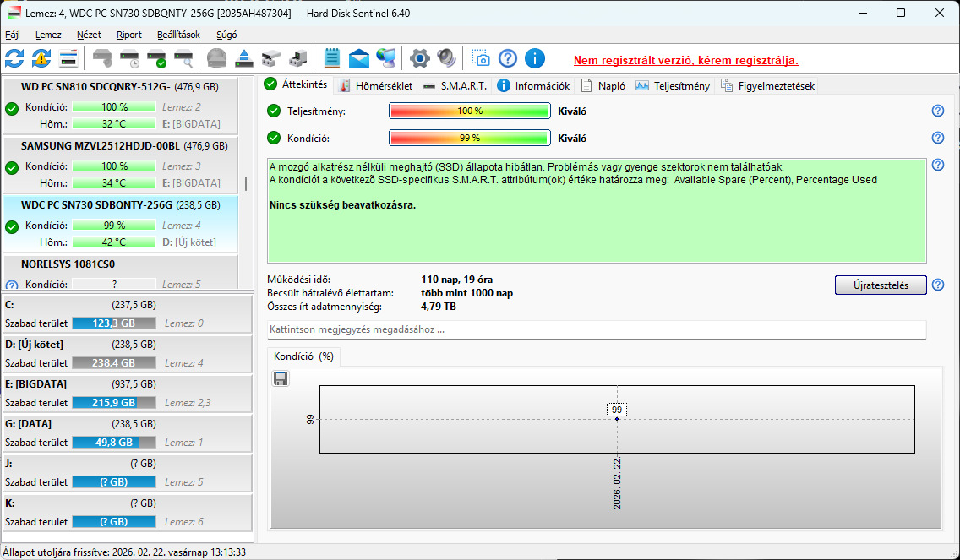Click help icon beside Teljesítmény bar
960x560 pixels.
pyautogui.click(x=937, y=111)
